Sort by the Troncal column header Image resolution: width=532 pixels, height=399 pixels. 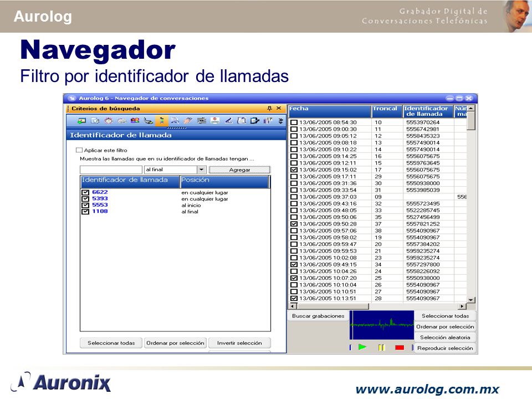point(387,111)
